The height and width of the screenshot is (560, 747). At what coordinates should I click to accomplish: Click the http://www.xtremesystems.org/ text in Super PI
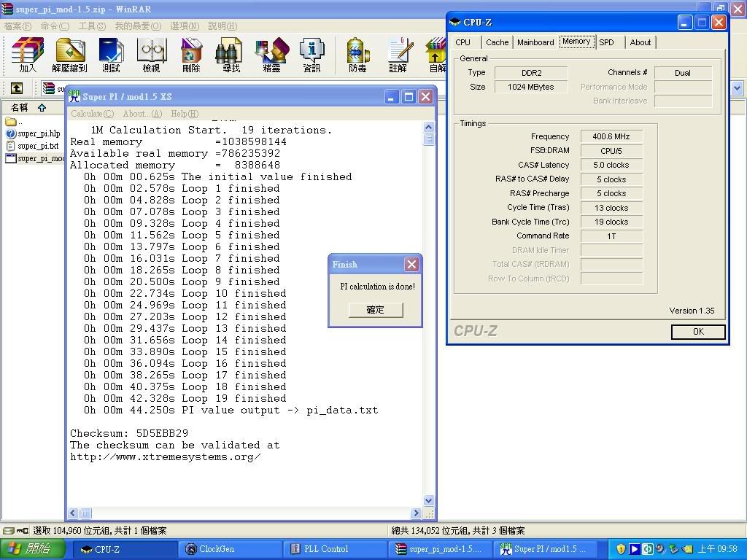(x=165, y=457)
